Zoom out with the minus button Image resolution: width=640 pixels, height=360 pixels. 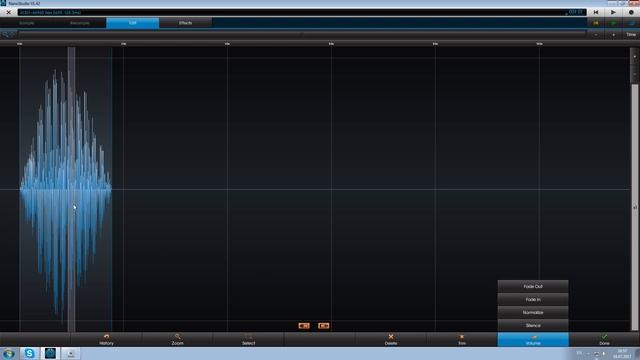[596, 35]
